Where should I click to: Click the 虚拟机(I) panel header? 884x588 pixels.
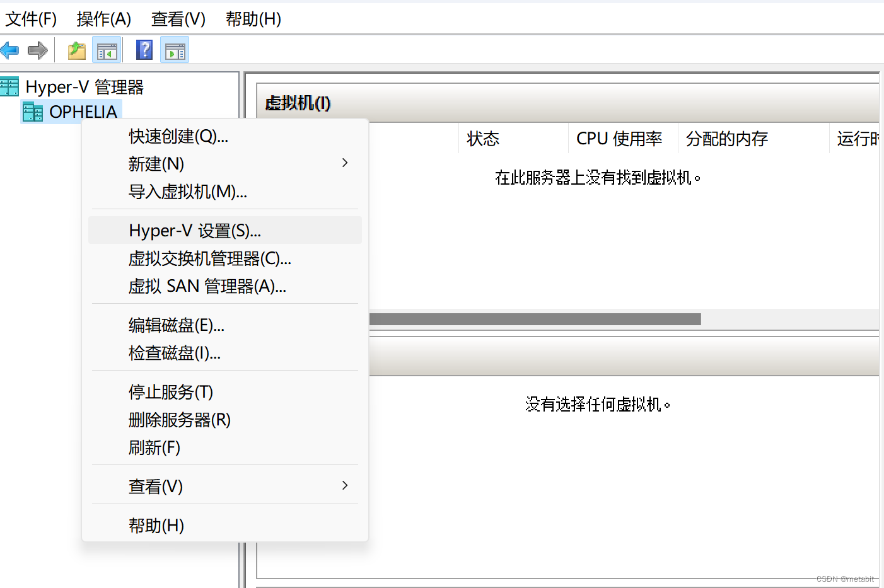click(x=567, y=103)
